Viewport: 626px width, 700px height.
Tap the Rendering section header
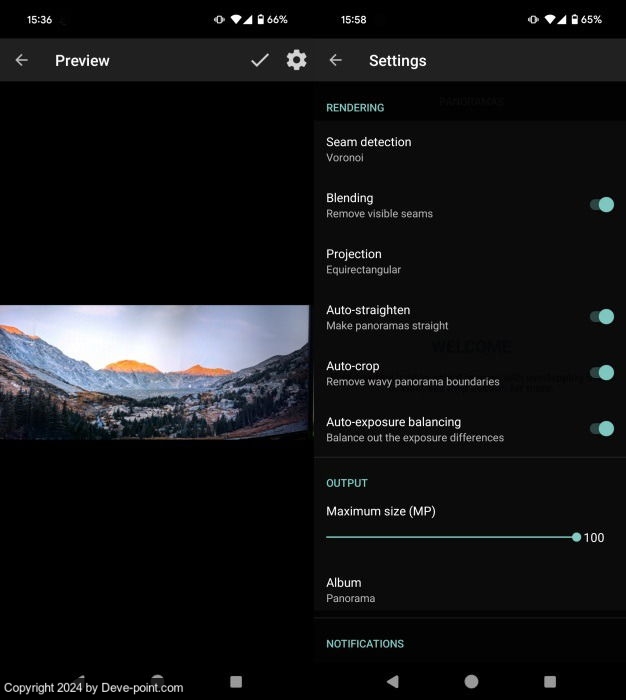pyautogui.click(x=355, y=107)
